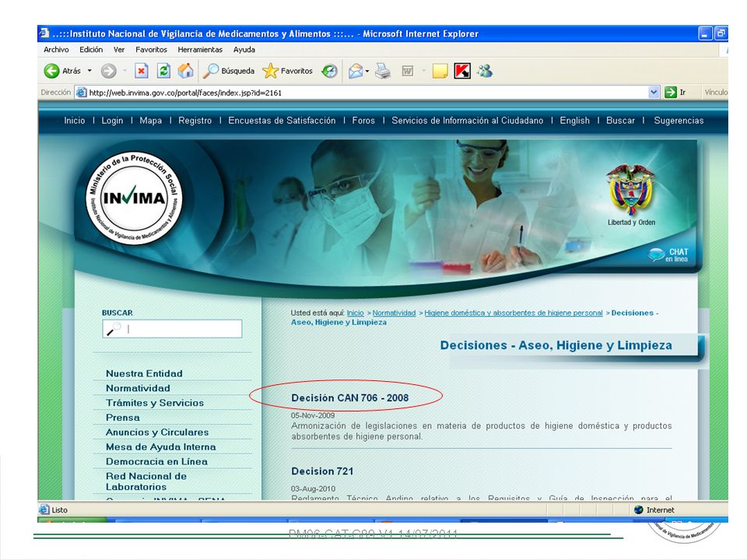The height and width of the screenshot is (560, 747).
Task: Click Buscar in the top navigation
Action: [620, 121]
